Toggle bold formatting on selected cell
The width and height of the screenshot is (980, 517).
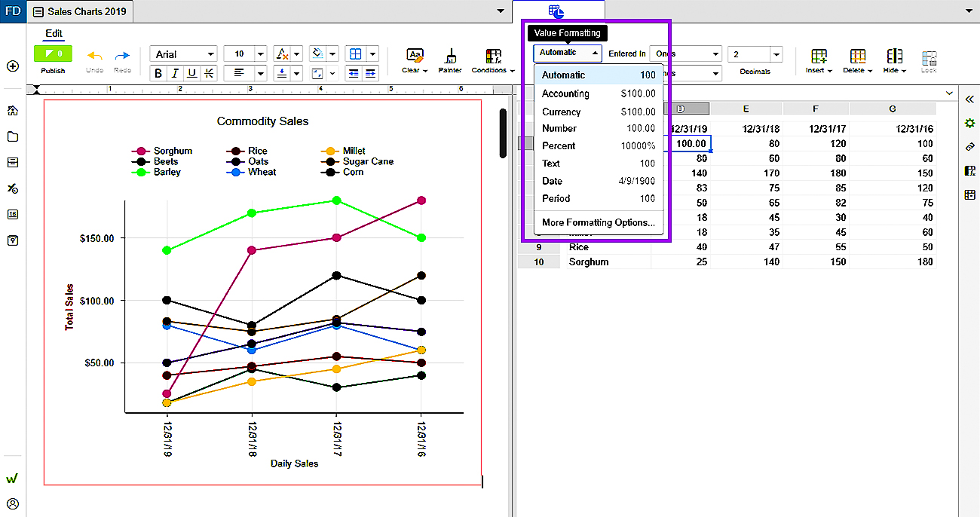pyautogui.click(x=158, y=72)
